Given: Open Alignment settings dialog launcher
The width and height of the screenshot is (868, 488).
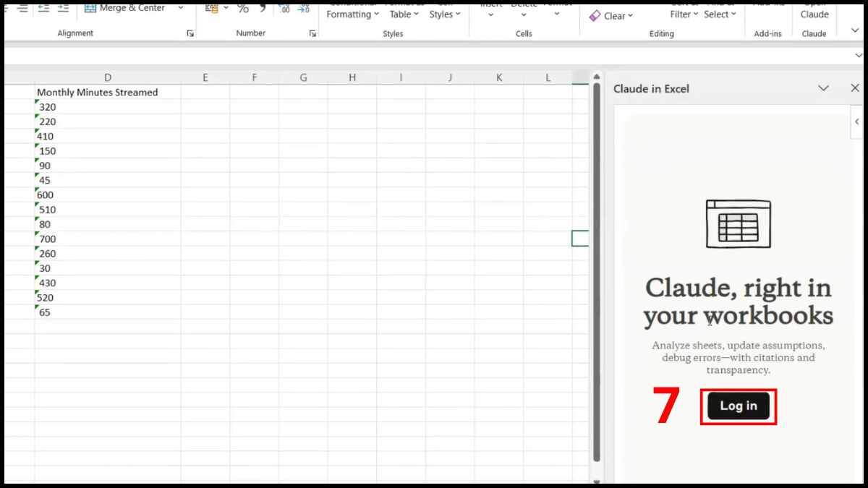Looking at the screenshot, I should 190,33.
